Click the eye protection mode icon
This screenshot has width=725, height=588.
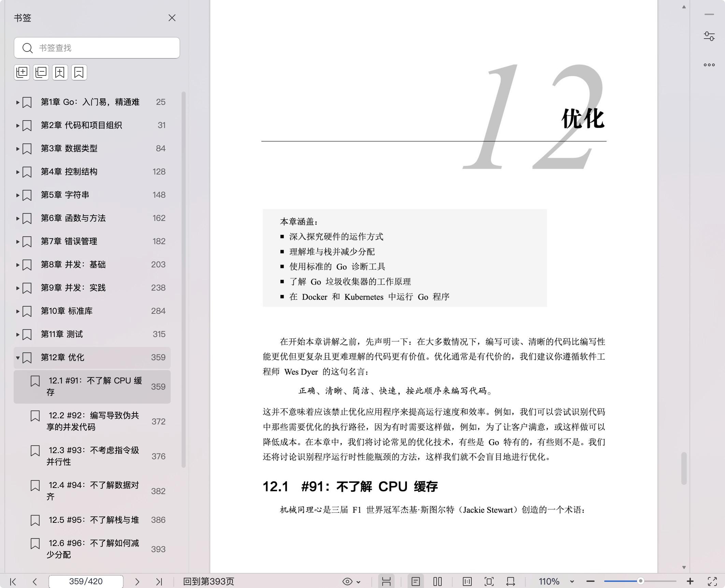[x=347, y=582]
